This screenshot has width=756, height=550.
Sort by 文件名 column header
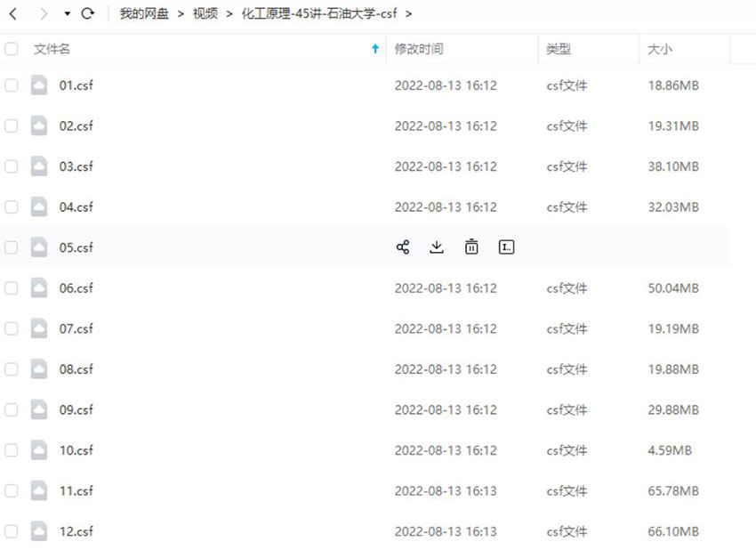point(52,49)
